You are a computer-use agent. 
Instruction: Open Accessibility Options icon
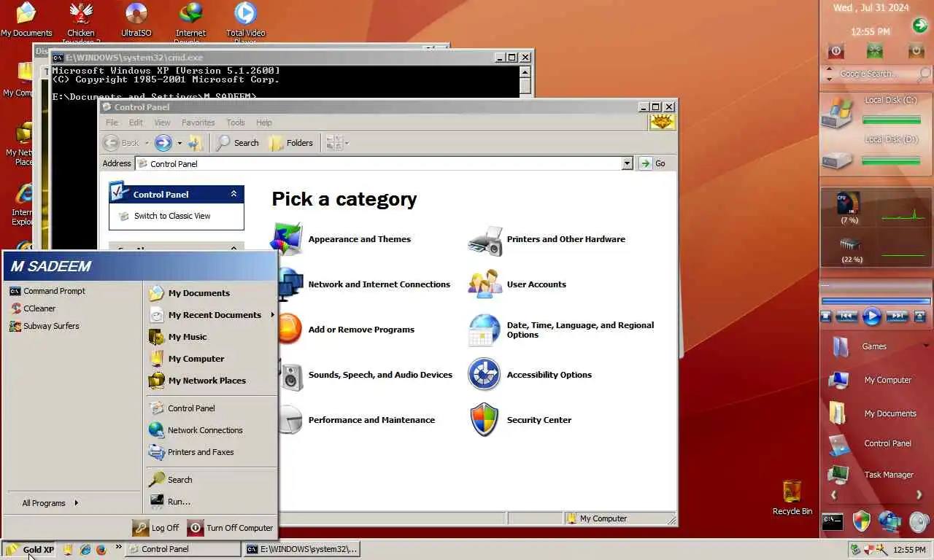pos(485,375)
